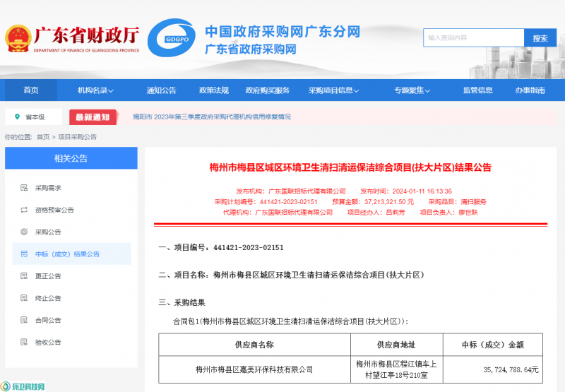Viewport: 565px width, 392px height.
Task: Open the 监管信息 navigation tab
Action: click(477, 90)
